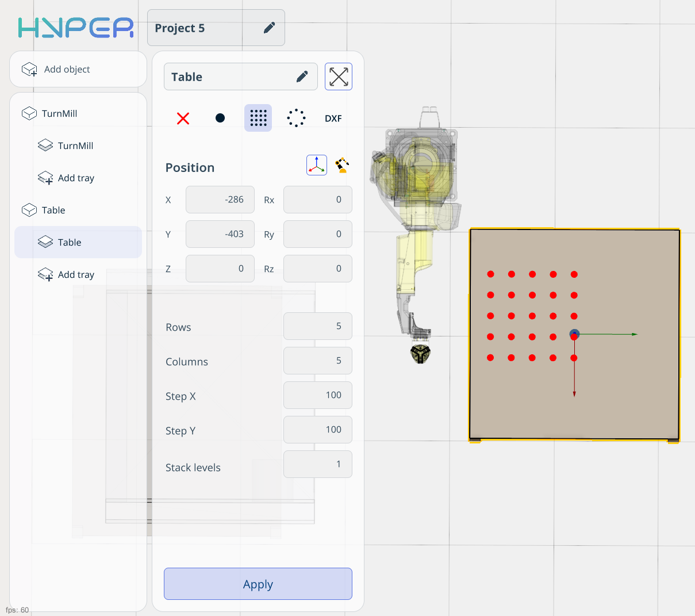This screenshot has width=695, height=616.
Task: Expand the TurnMill parent object
Action: coord(59,113)
